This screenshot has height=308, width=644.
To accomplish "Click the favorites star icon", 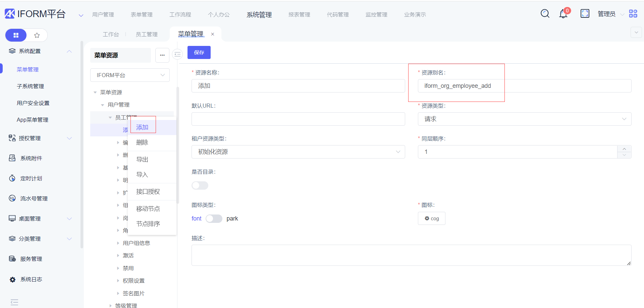I will [37, 35].
